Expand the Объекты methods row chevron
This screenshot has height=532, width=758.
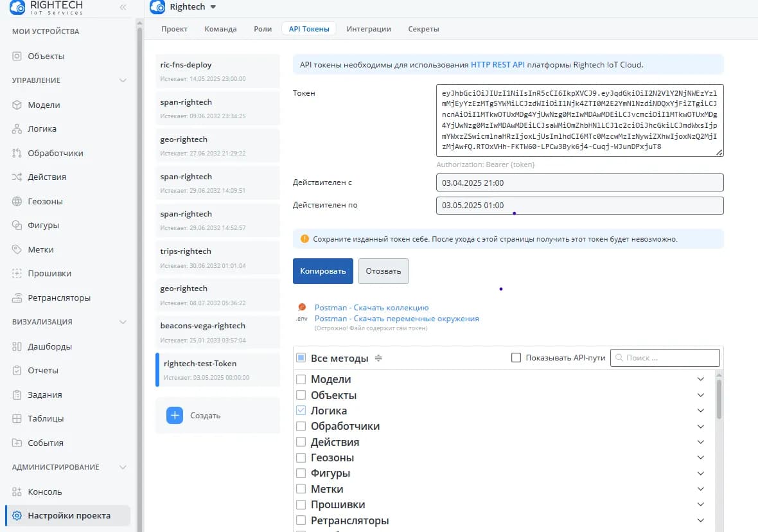[701, 395]
